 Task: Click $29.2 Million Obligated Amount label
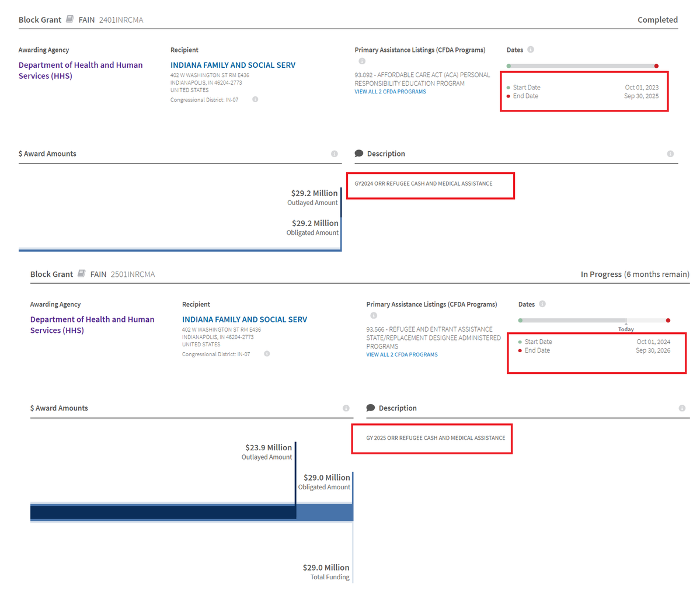(x=312, y=227)
